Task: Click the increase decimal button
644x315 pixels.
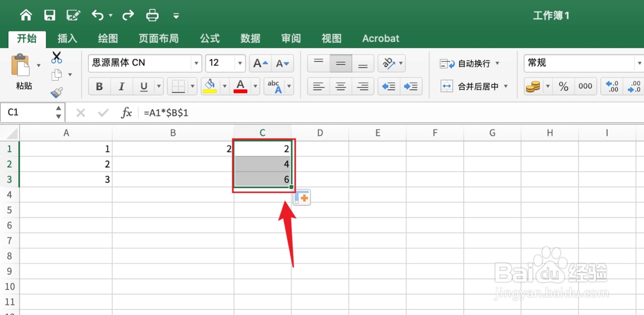Action: click(x=612, y=86)
